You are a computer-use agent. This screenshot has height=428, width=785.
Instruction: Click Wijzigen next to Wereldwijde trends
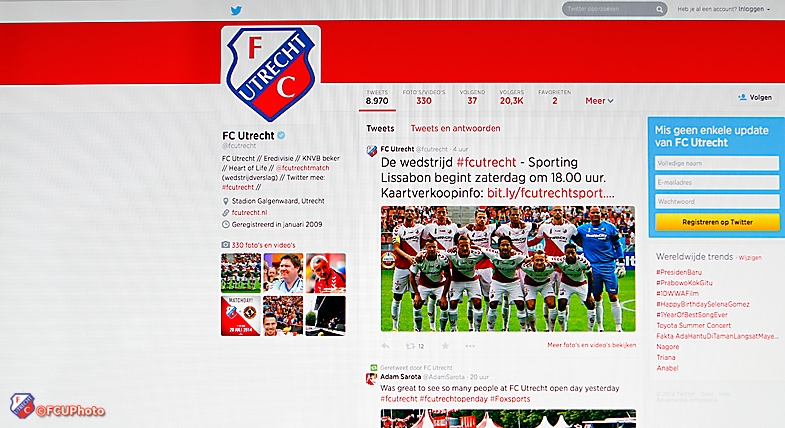(x=749, y=257)
